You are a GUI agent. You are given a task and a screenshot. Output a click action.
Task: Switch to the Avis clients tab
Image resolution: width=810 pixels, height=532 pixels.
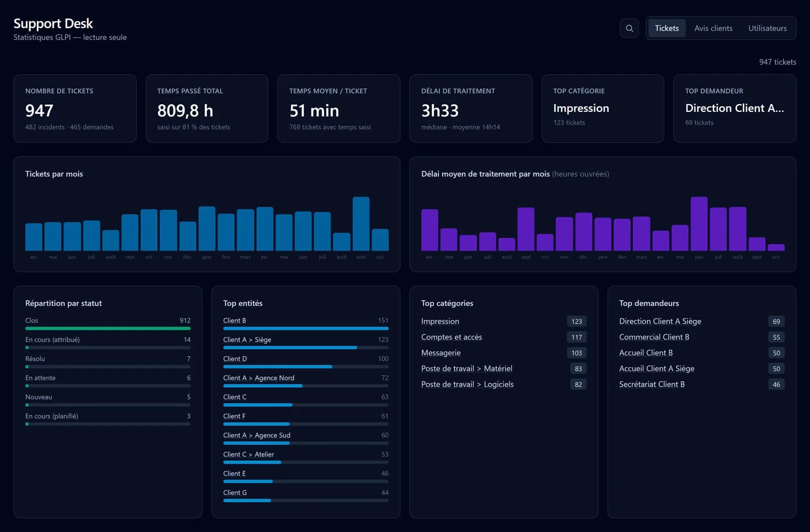pyautogui.click(x=713, y=28)
